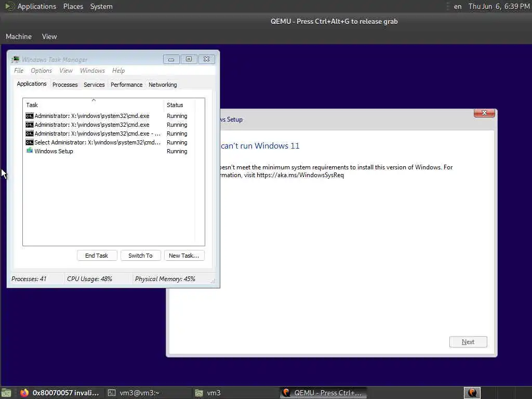Select the cmd.exe task ending with dash
Viewport: 532px width, 399px height.
point(109,134)
